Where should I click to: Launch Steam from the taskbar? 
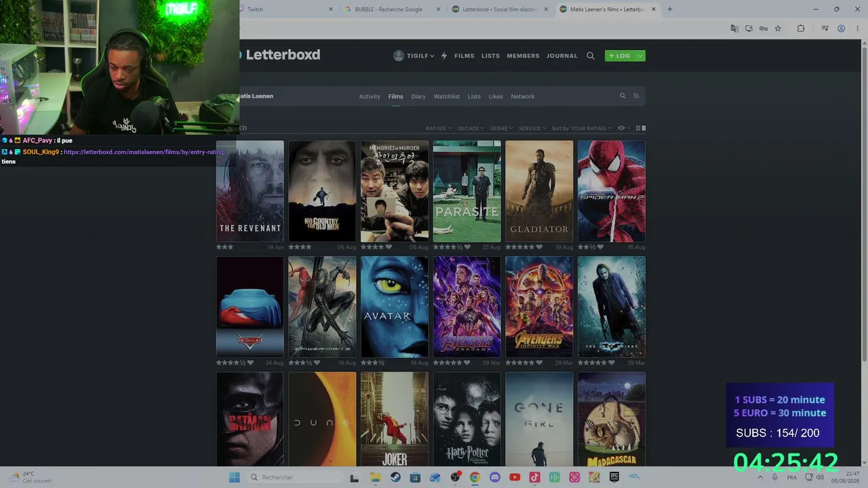click(x=395, y=477)
